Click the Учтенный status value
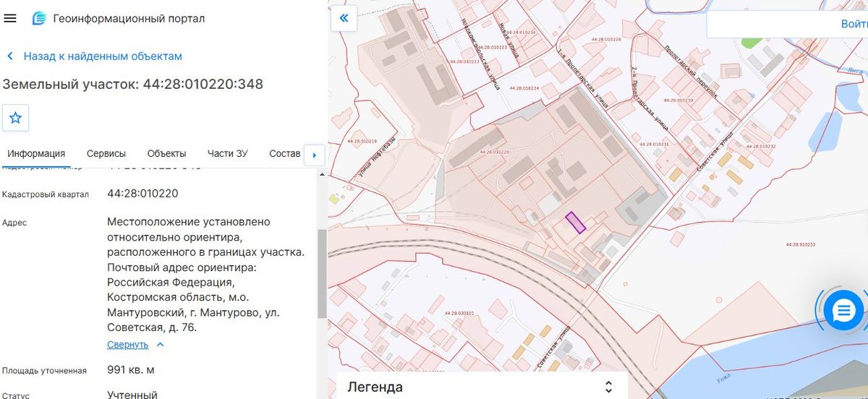Viewport: 868px width, 399px height. point(132,395)
